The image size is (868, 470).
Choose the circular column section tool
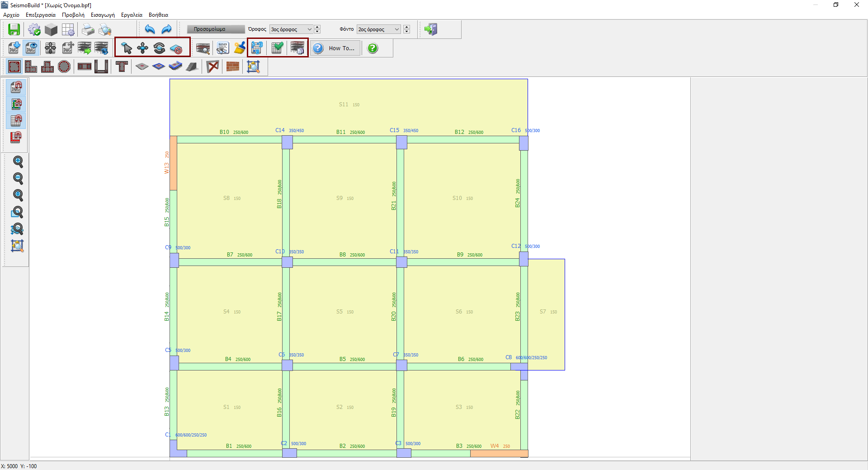(64, 66)
